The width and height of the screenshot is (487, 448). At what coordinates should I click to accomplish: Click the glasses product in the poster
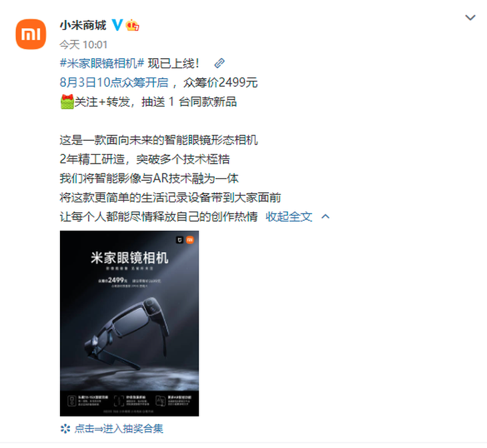coord(127,332)
